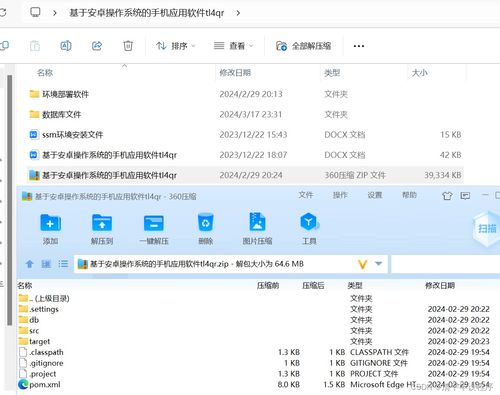This screenshot has height=395, width=500.
Task: Open the 帮助 menu in 360压缩
Action: tap(409, 195)
